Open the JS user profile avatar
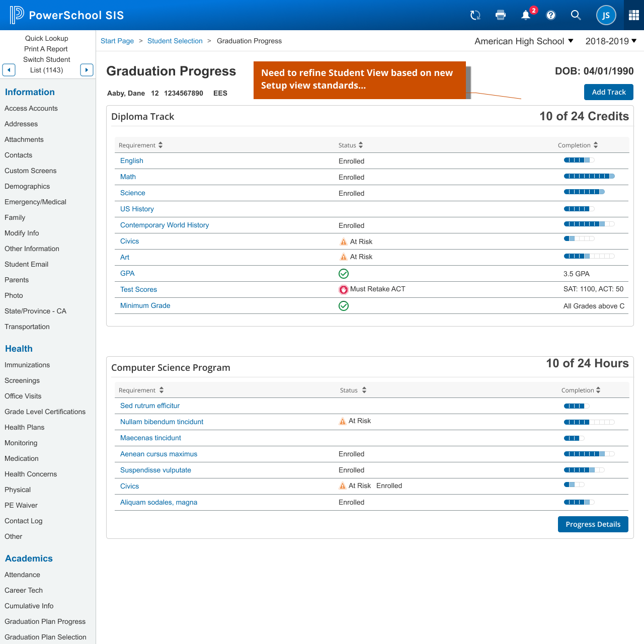Viewport: 644px width, 644px height. [606, 15]
